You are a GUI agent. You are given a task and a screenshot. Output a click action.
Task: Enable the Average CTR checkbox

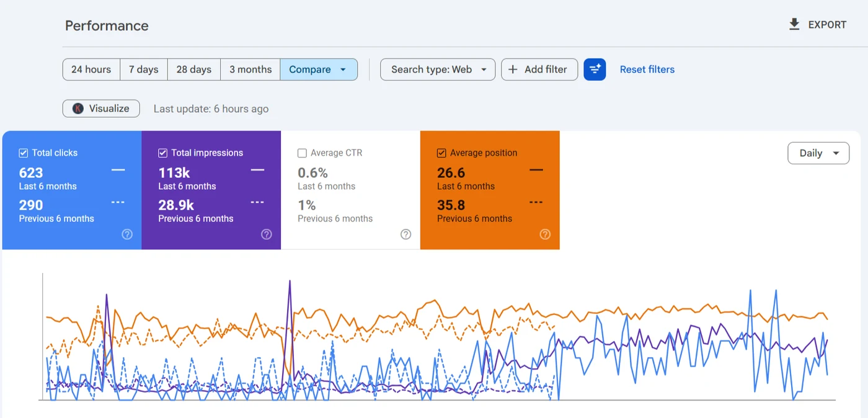[303, 153]
